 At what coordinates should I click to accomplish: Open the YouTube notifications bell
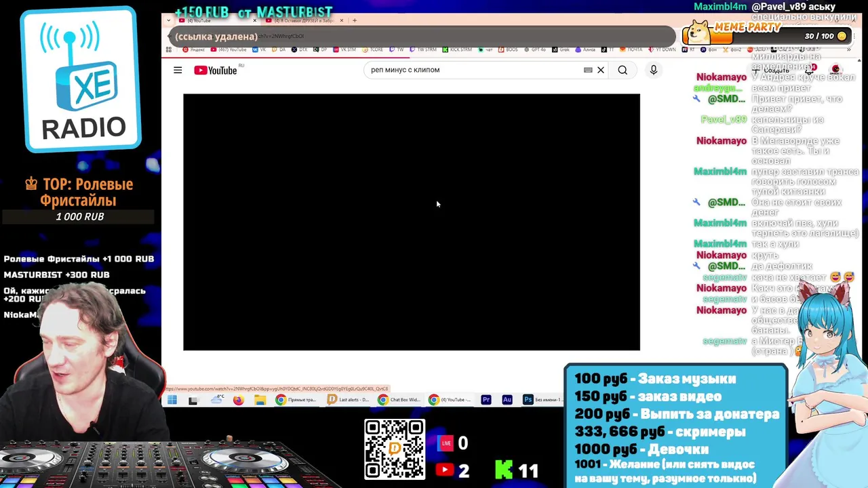[x=810, y=70]
